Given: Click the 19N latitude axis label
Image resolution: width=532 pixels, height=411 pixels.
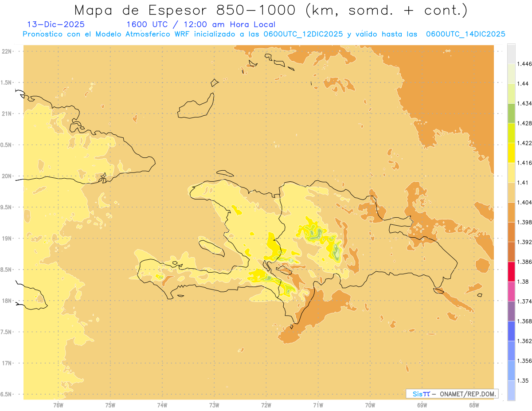Looking at the screenshot, I should (x=7, y=239).
